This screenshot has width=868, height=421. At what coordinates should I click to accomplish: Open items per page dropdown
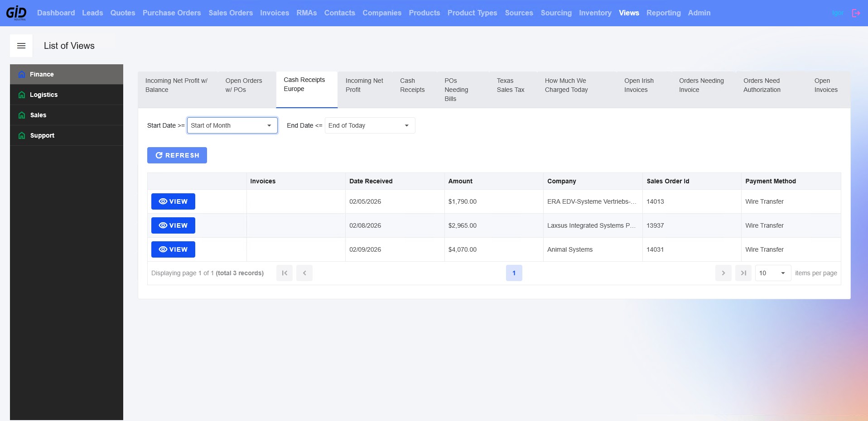(773, 273)
